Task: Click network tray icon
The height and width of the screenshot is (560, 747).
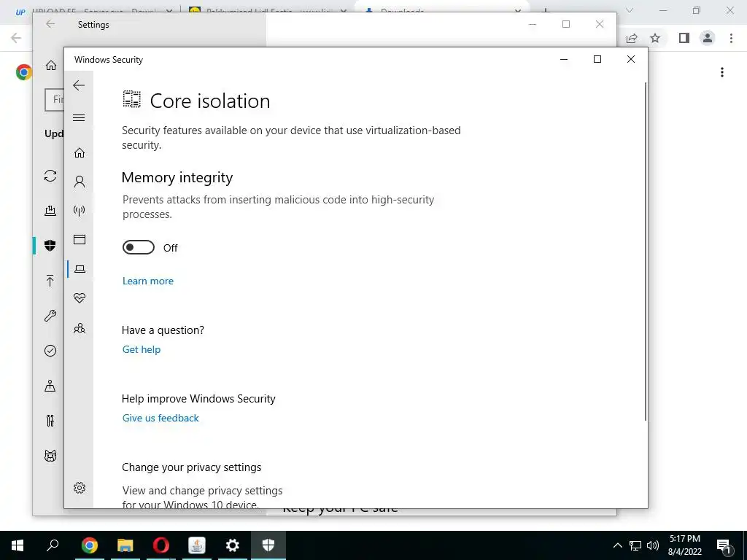Action: [x=635, y=545]
